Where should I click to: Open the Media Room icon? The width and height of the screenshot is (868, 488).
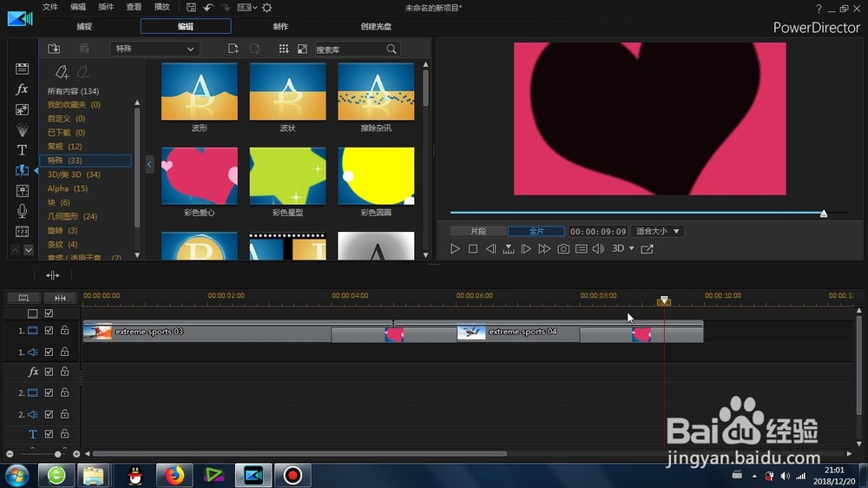click(23, 69)
